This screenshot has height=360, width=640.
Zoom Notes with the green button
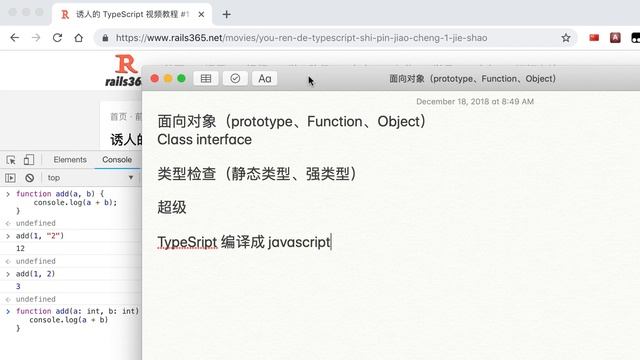[182, 78]
